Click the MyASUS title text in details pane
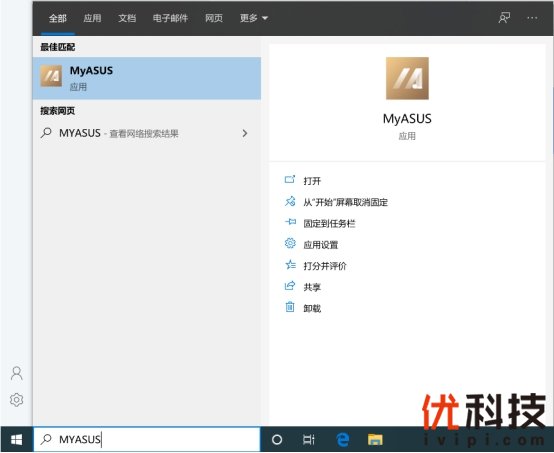 (407, 118)
